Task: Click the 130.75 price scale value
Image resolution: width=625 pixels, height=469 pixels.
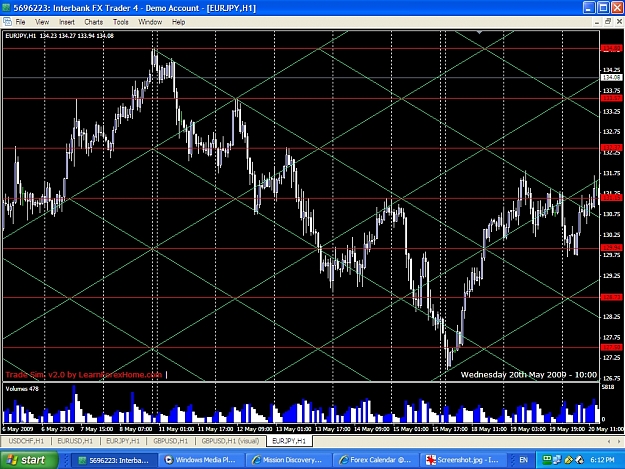Action: 612,214
